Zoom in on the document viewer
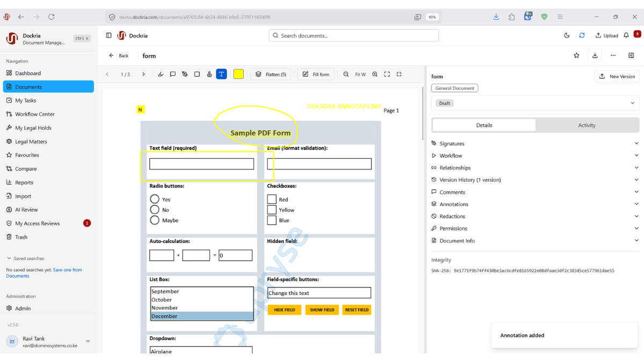 [375, 74]
